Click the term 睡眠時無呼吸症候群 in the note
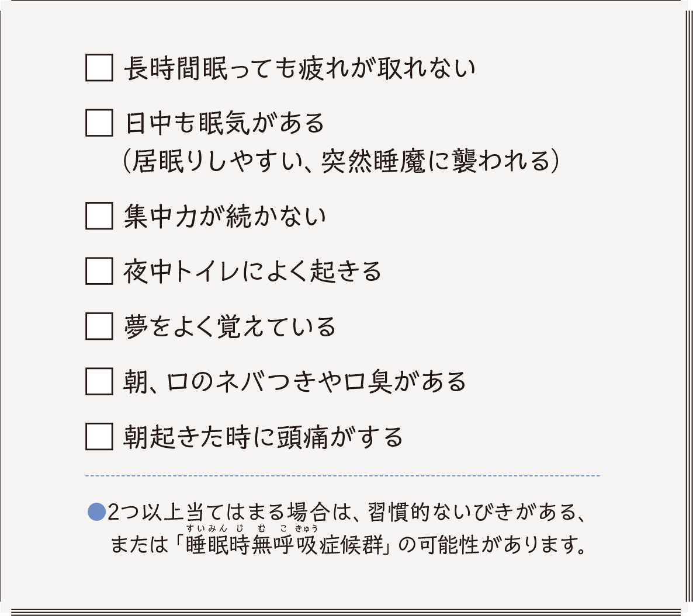693x616 pixels. [285, 545]
